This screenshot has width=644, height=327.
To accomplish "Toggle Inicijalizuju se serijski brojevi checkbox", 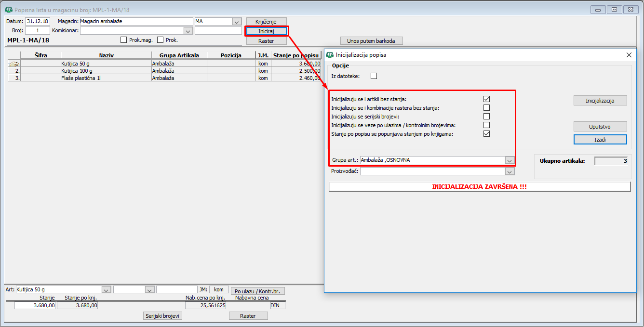I will 486,117.
